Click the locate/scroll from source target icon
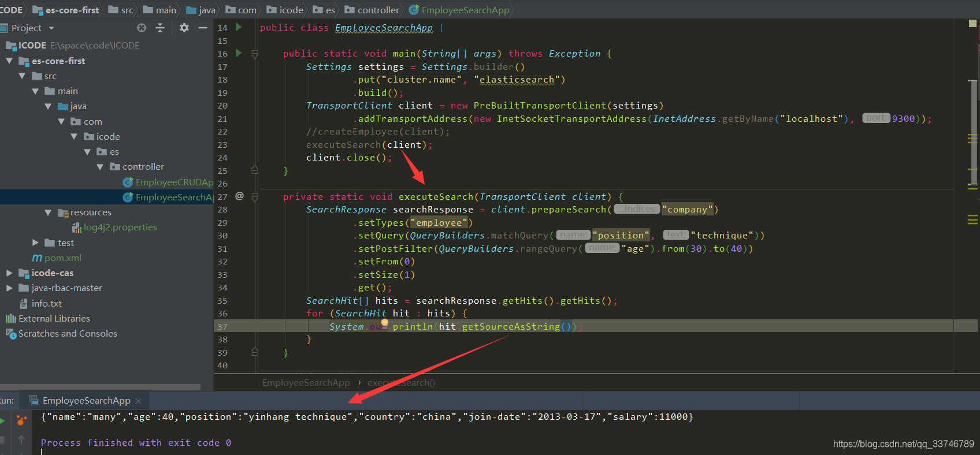This screenshot has height=455, width=980. (142, 28)
